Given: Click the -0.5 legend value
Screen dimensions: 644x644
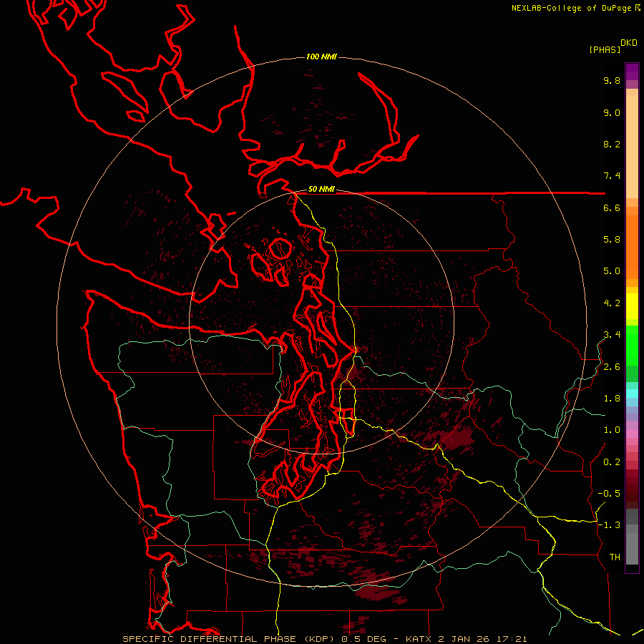Looking at the screenshot, I should tap(609, 494).
